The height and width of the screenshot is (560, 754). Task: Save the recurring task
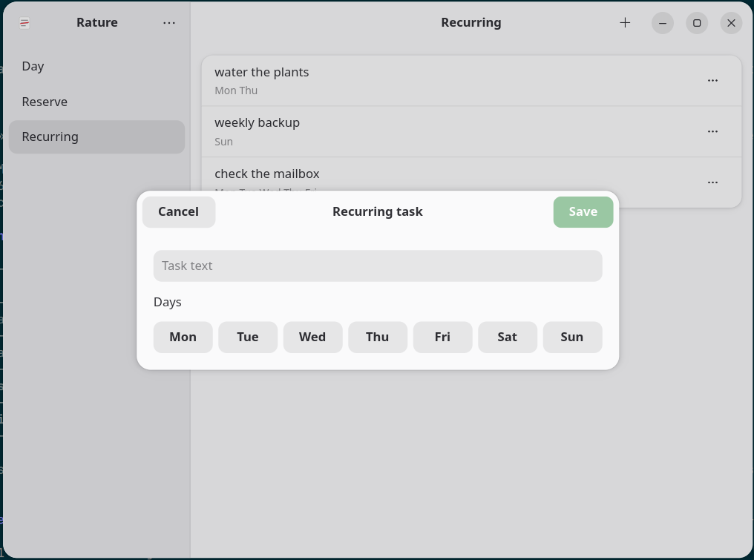click(x=583, y=212)
